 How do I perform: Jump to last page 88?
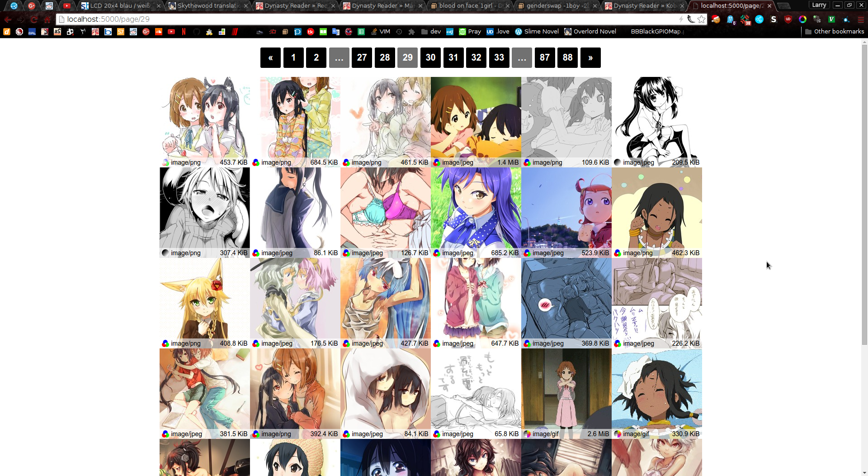[567, 57]
